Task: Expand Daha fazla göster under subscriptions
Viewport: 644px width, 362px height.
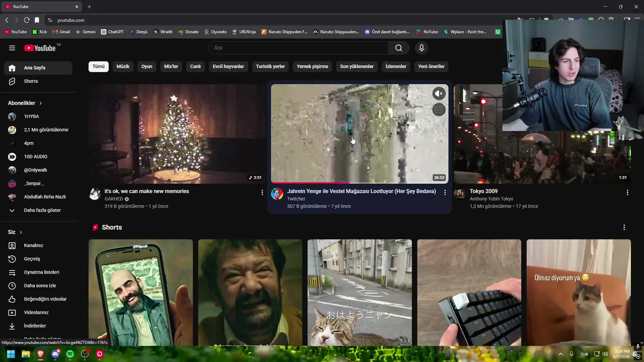Action: (x=38, y=210)
